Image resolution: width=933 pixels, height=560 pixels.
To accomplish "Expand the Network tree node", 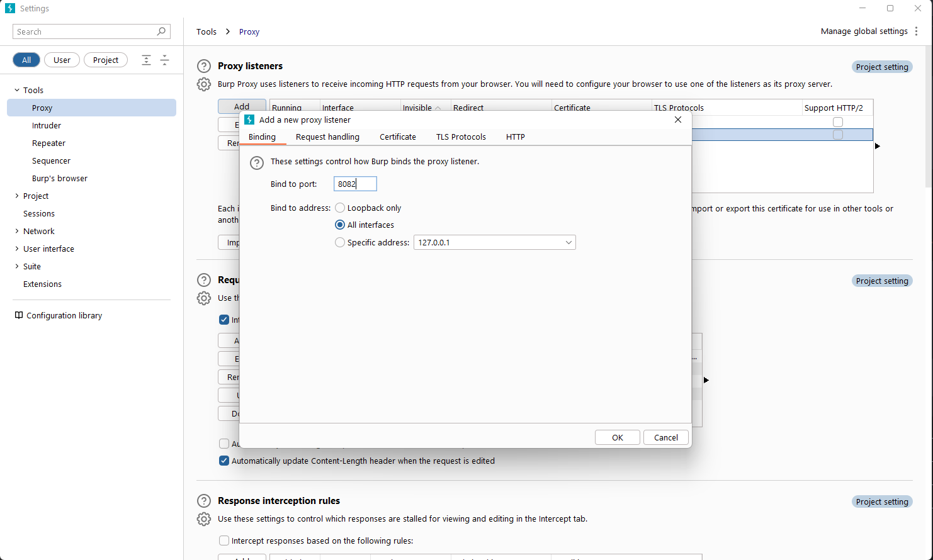I will click(17, 231).
